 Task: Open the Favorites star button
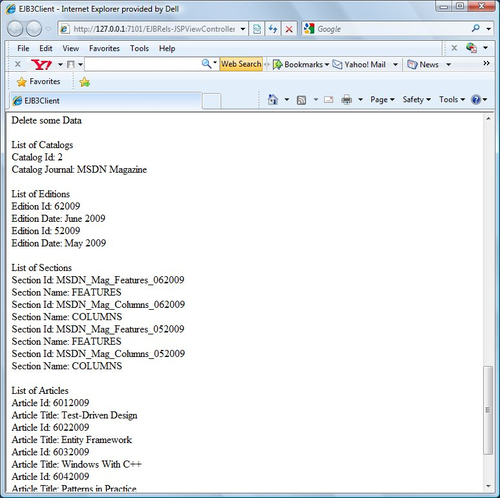[x=39, y=82]
